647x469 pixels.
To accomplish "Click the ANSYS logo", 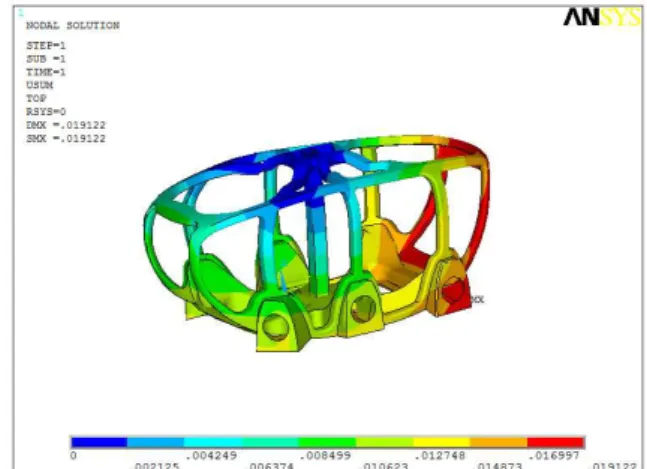I will (x=601, y=18).
